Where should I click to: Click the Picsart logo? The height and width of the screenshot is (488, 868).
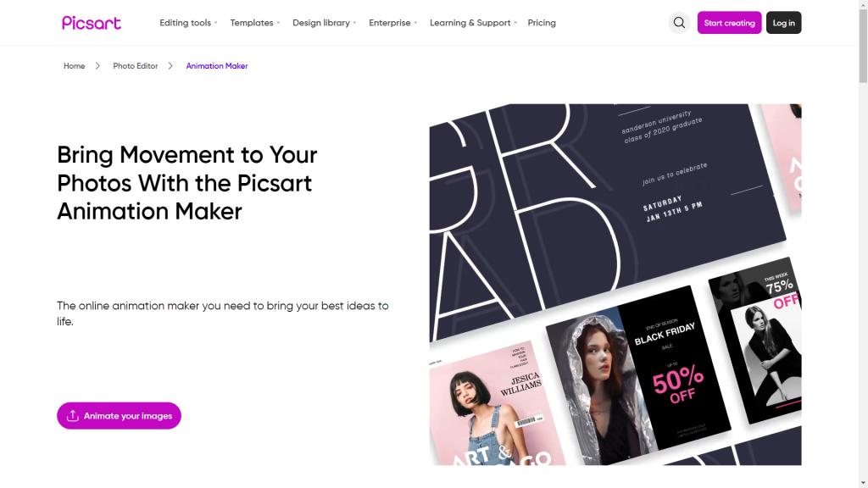[92, 23]
